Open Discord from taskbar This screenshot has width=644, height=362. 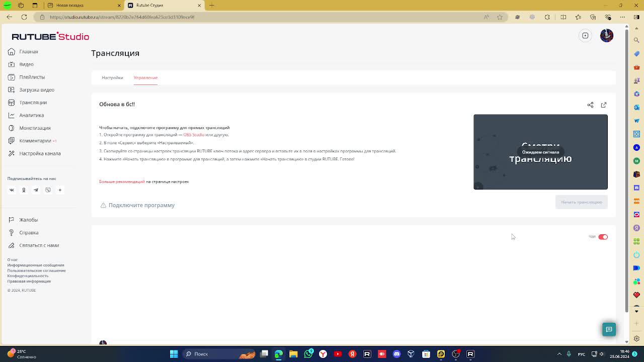click(x=396, y=354)
